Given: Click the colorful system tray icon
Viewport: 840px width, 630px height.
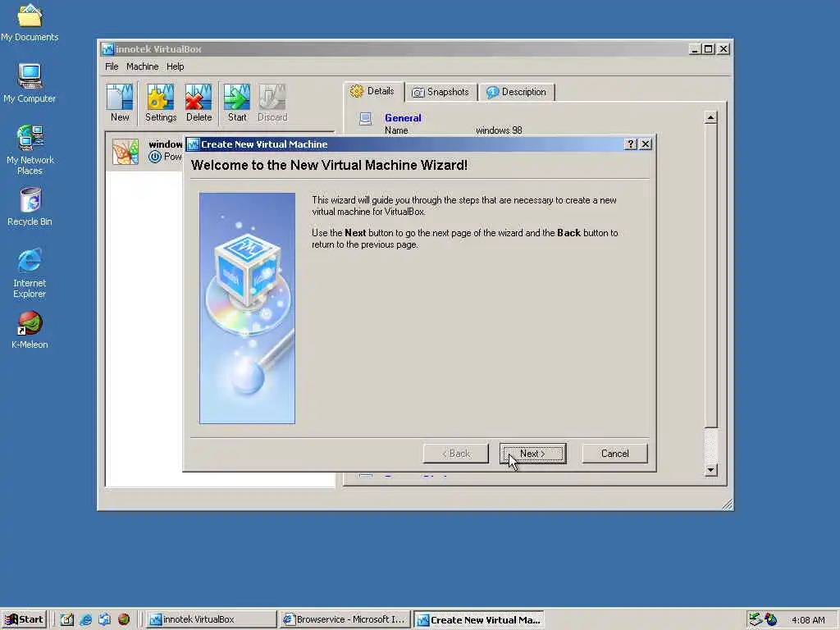Looking at the screenshot, I should pyautogui.click(x=771, y=619).
